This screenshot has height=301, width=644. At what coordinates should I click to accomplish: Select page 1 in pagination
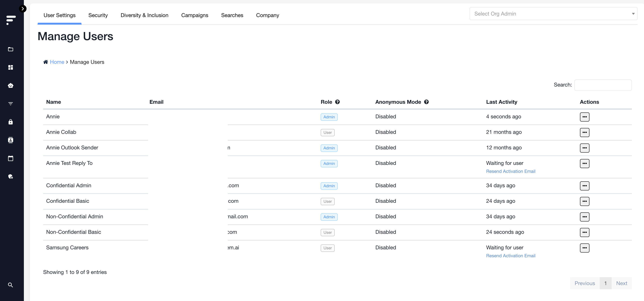606,283
